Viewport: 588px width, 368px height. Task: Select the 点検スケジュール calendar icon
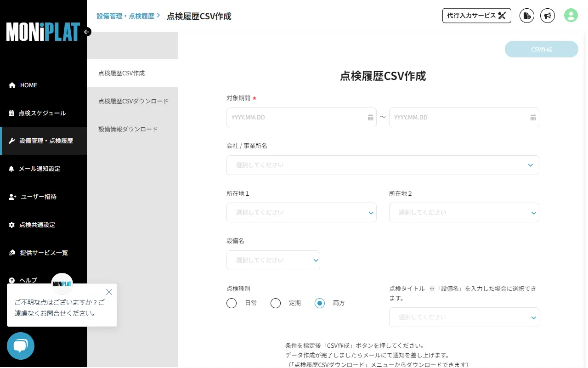pyautogui.click(x=11, y=113)
